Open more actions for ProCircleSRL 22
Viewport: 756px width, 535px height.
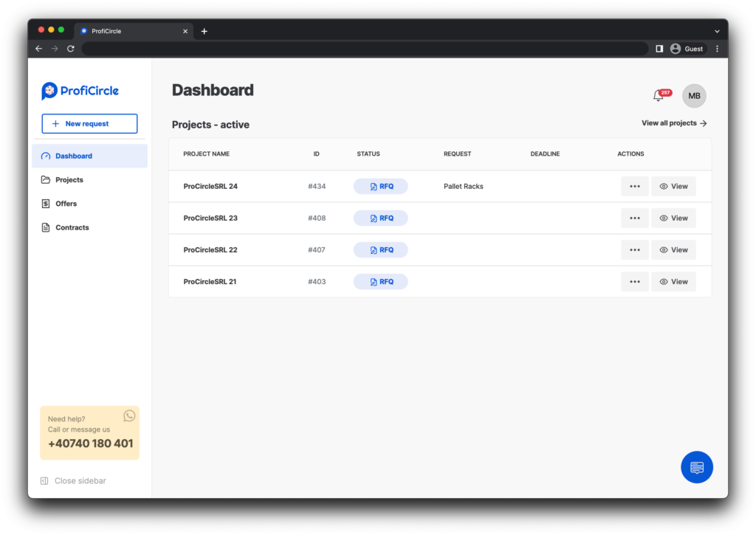pyautogui.click(x=634, y=250)
